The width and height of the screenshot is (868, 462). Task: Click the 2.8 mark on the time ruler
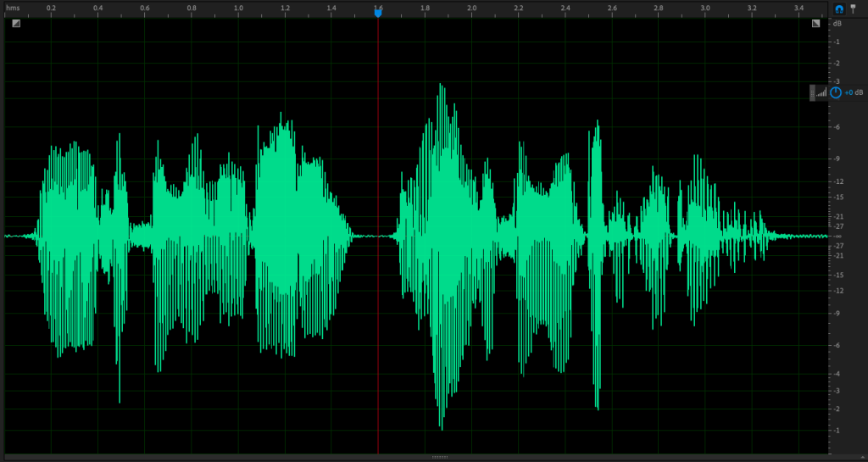point(658,8)
